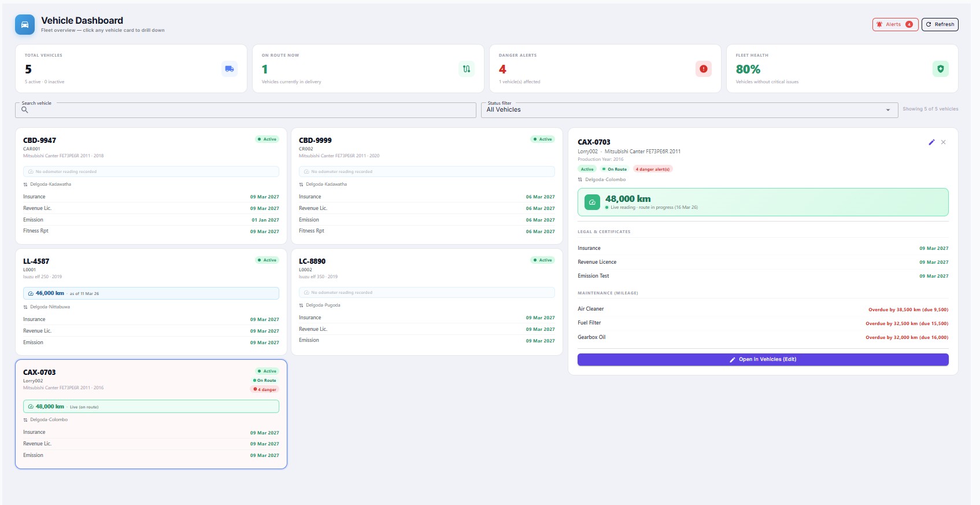Click the Active chip in detail panel
This screenshot has width=980, height=505.
587,169
